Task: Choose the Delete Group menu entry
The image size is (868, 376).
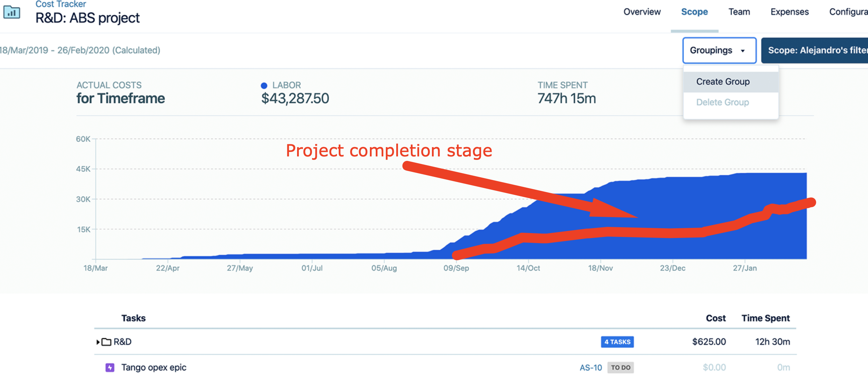Action: (722, 102)
